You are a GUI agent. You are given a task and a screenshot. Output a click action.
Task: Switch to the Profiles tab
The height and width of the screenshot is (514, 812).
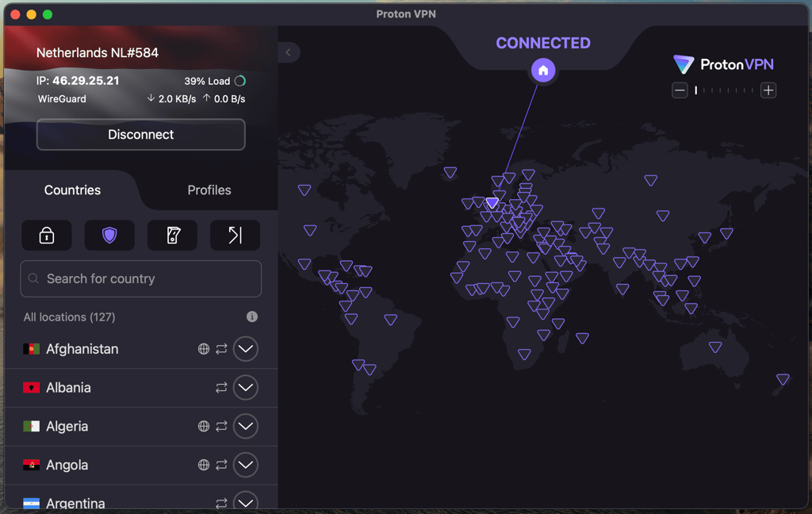tap(209, 190)
